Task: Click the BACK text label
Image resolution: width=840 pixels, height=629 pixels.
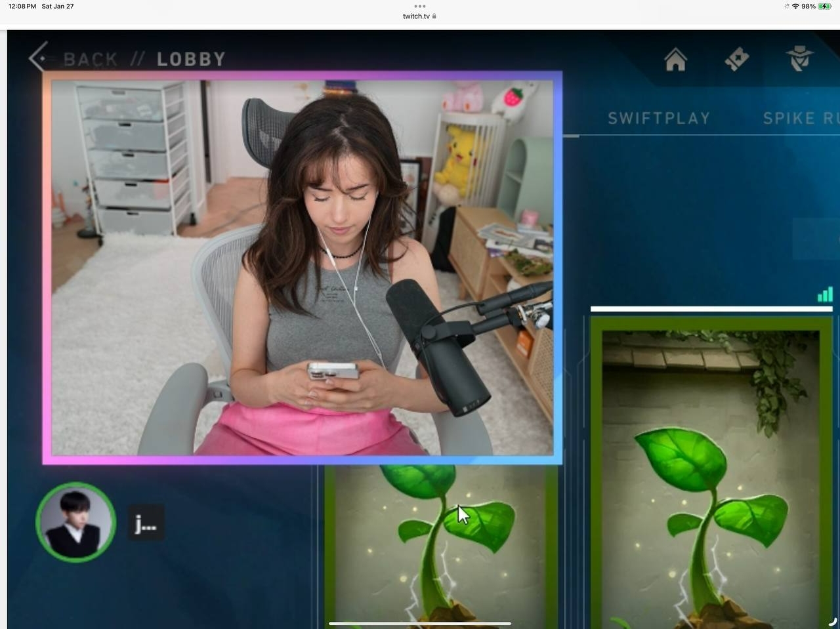Action: 91,59
